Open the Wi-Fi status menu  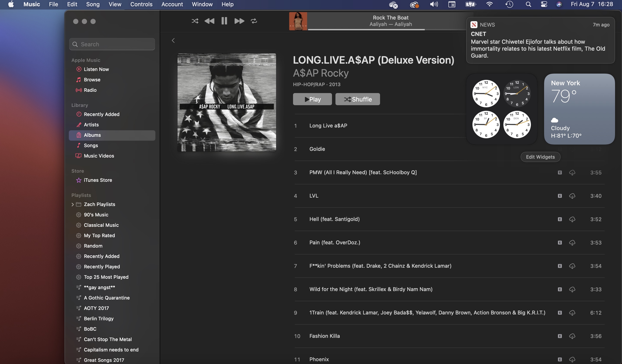pos(489,4)
